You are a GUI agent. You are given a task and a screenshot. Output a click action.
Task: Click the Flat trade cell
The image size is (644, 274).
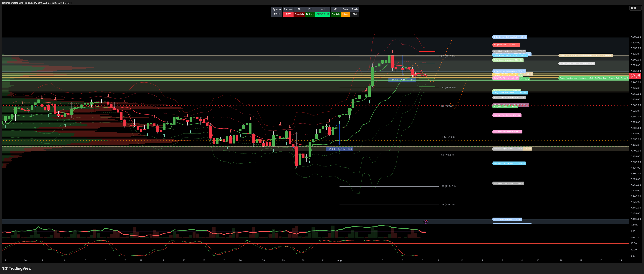pyautogui.click(x=355, y=14)
